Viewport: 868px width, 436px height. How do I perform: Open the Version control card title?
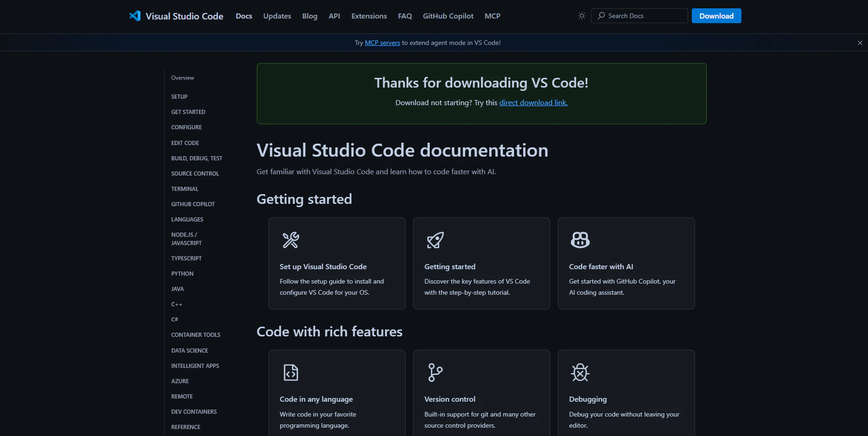450,399
